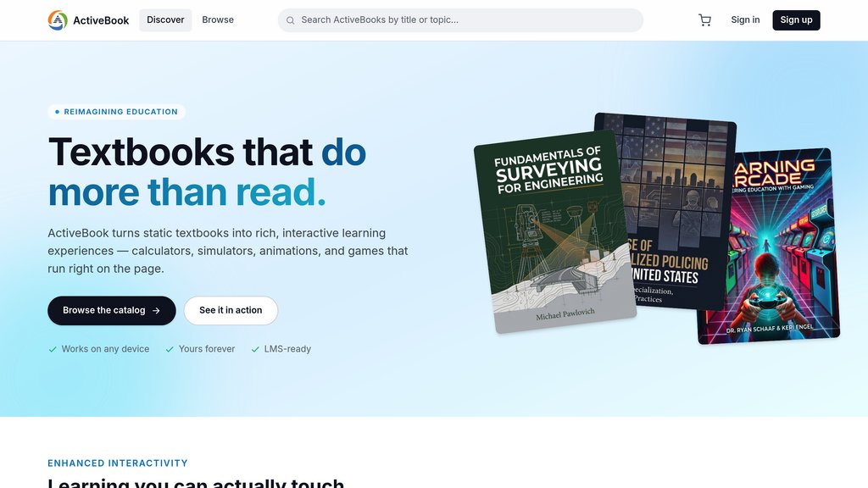Viewport: 868px width, 488px height.
Task: Switch to the Browse tab
Action: coord(218,20)
